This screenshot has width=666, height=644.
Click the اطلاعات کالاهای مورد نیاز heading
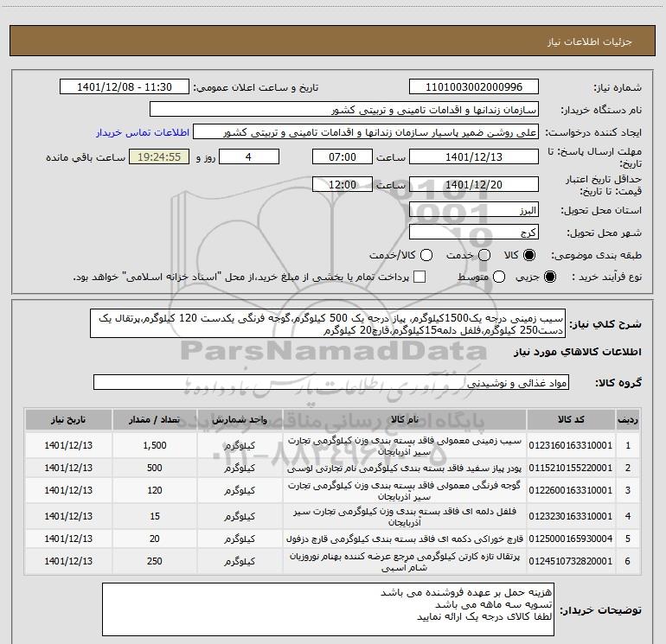(578, 352)
